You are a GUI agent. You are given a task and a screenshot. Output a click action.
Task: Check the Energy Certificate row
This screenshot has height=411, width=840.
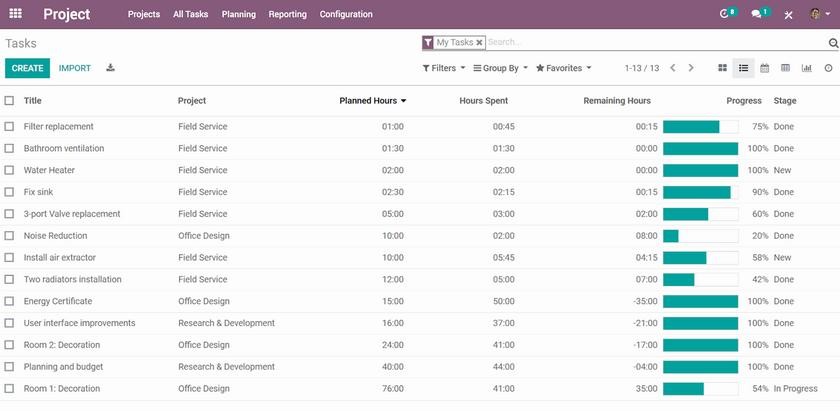pos(9,301)
